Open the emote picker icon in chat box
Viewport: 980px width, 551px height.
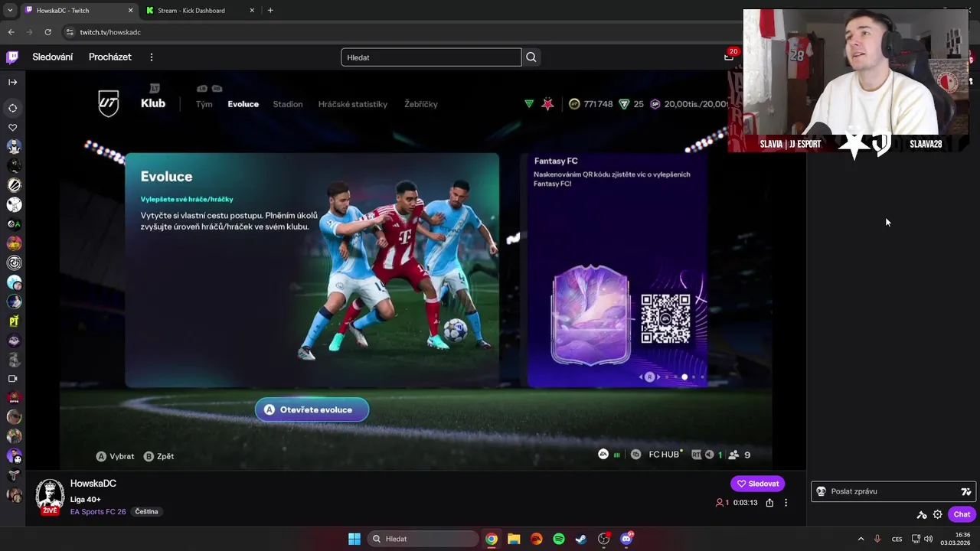966,491
